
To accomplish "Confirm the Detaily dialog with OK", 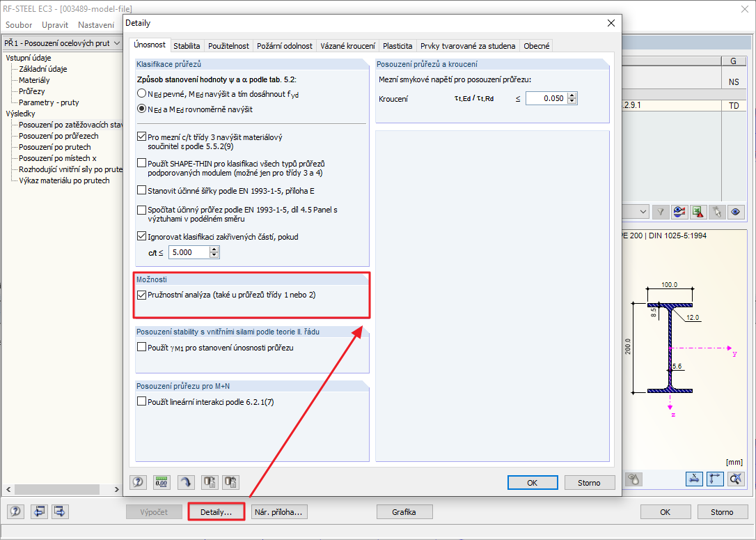I will 533,483.
